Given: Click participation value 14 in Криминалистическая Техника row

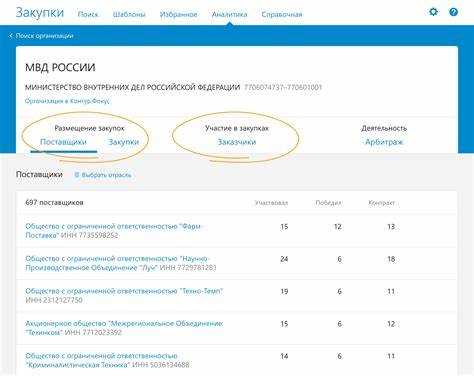Looking at the screenshot, I should click(284, 356).
